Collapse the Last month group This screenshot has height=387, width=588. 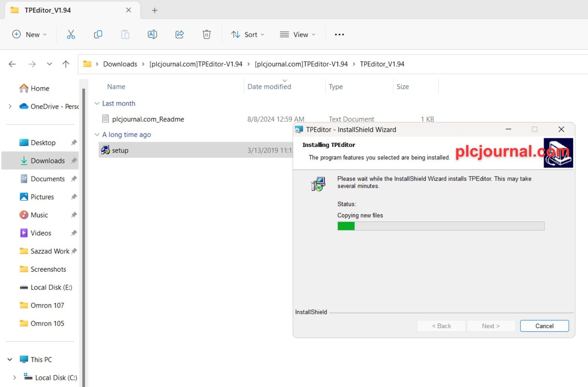97,103
